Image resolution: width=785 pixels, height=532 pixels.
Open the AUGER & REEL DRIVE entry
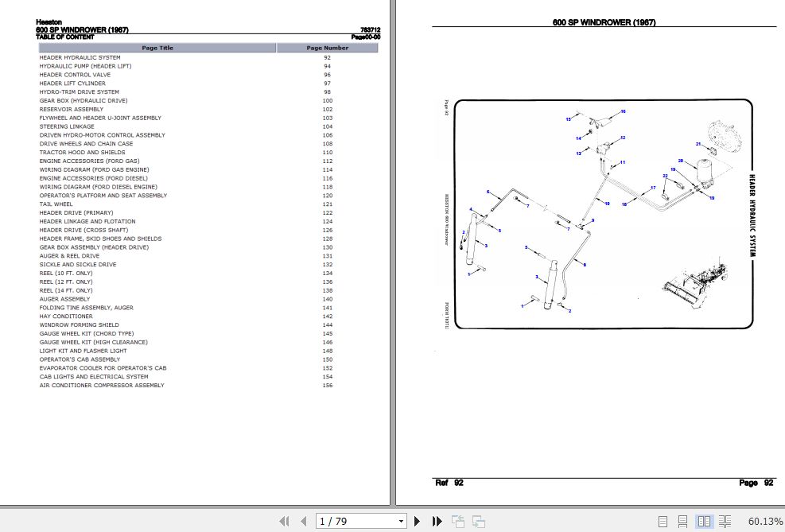pyautogui.click(x=70, y=256)
